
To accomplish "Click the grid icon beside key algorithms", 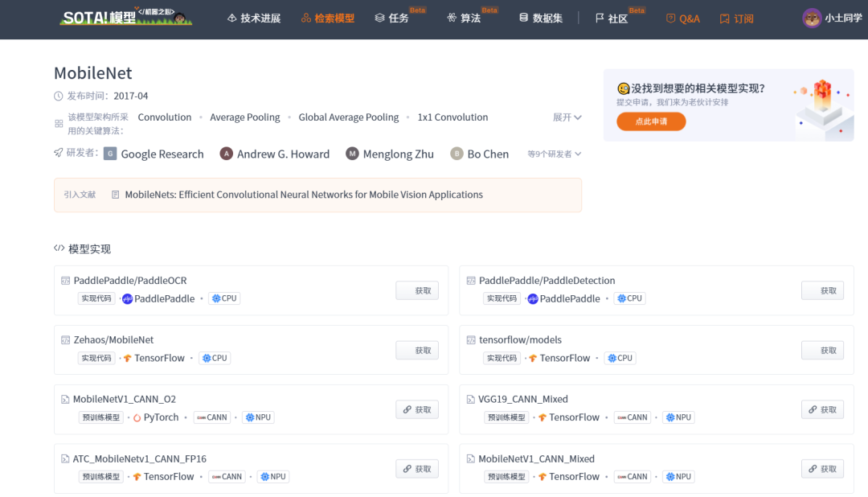I will point(59,124).
